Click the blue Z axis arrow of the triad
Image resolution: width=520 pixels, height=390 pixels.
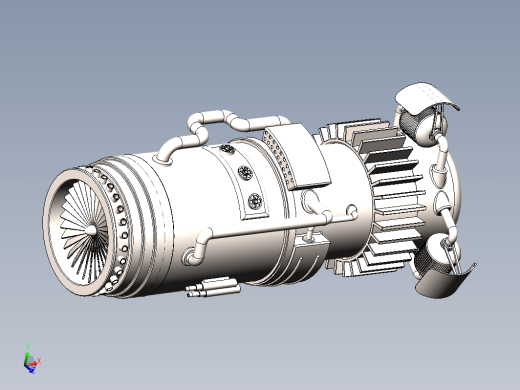[29, 369]
